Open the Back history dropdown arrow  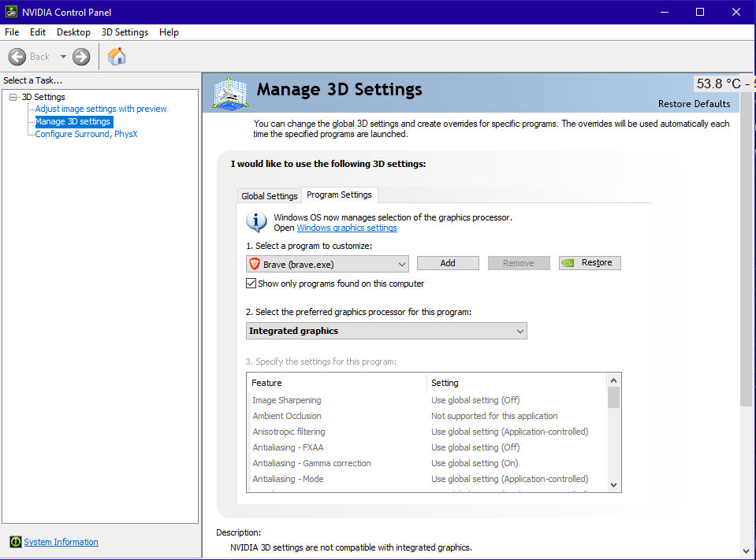(x=63, y=57)
